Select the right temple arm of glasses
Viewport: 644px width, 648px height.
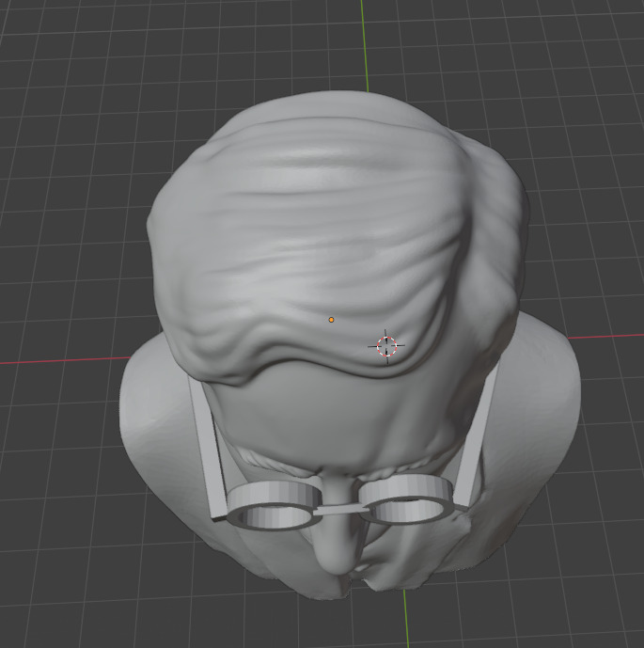tap(477, 437)
